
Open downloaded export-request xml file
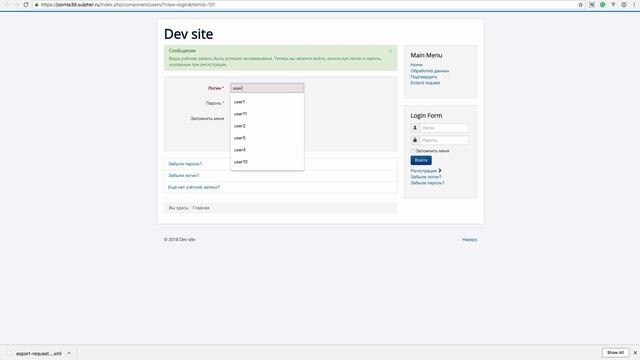coord(39,353)
